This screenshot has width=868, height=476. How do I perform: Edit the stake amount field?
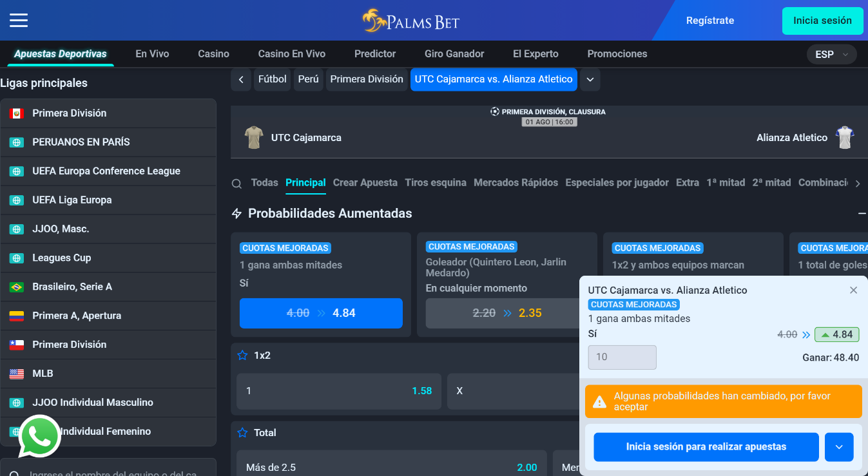tap(622, 357)
